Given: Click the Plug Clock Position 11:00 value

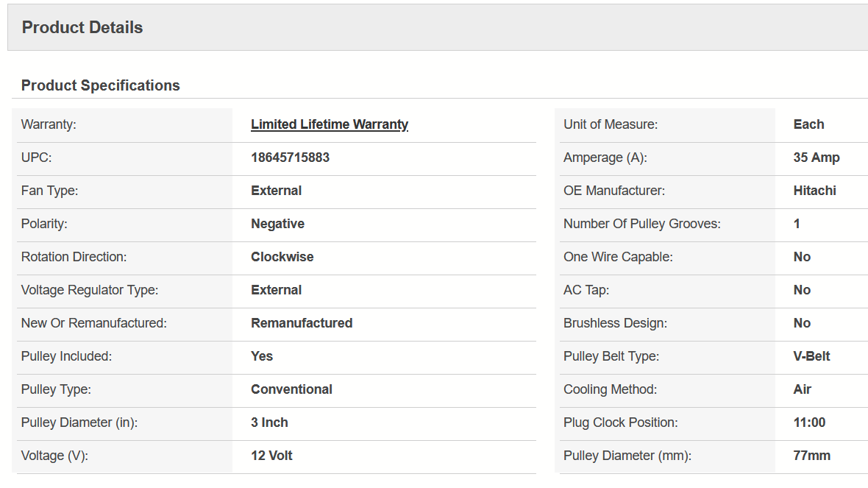Looking at the screenshot, I should pos(809,422).
